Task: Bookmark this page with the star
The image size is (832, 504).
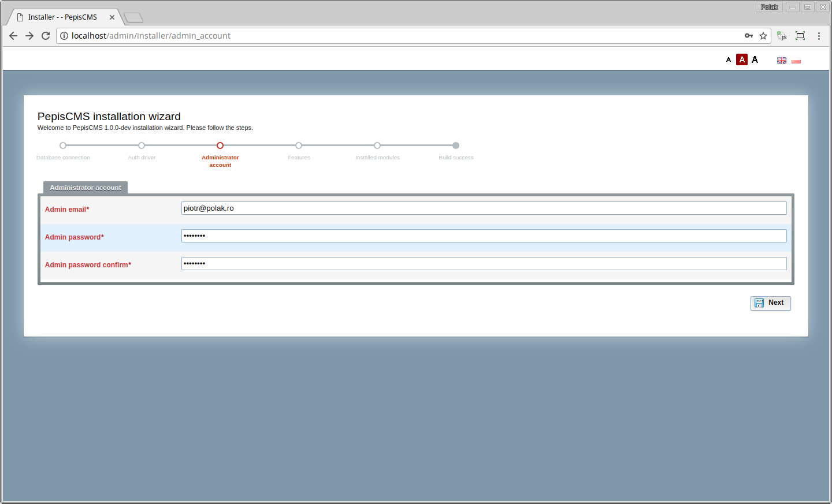Action: (x=763, y=36)
